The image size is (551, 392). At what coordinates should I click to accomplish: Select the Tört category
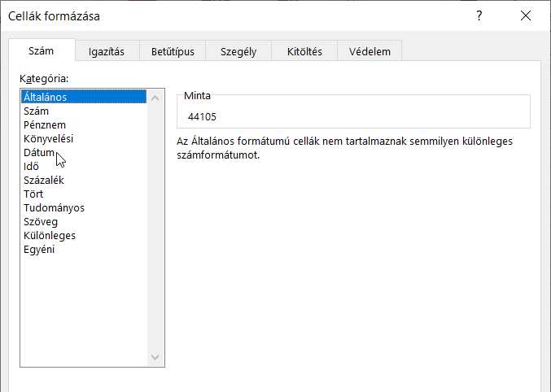[x=34, y=194]
